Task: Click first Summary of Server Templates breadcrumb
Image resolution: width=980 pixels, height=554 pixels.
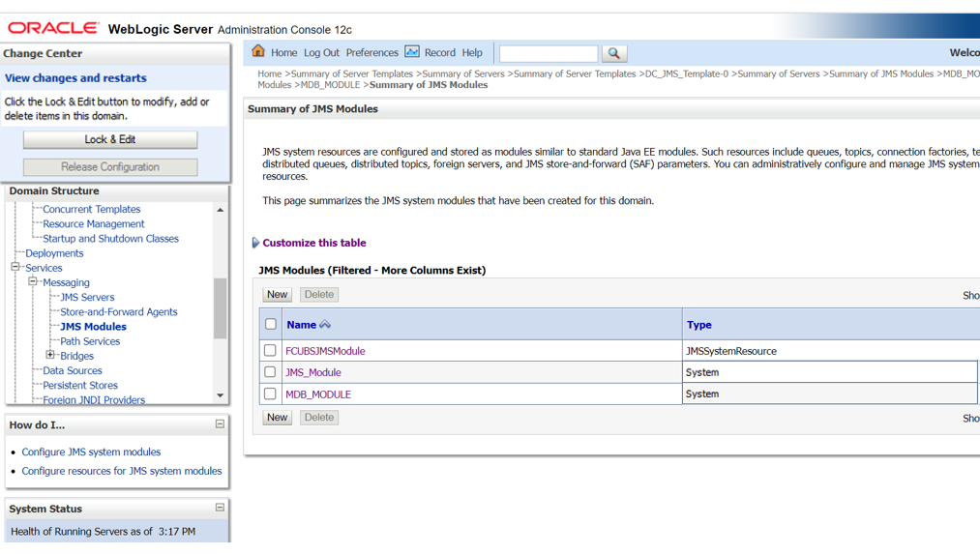Action: 352,73
